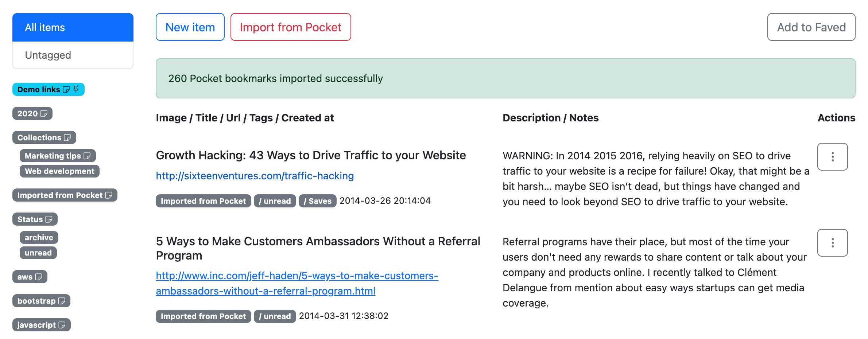Filter by Web development tag

[59, 171]
